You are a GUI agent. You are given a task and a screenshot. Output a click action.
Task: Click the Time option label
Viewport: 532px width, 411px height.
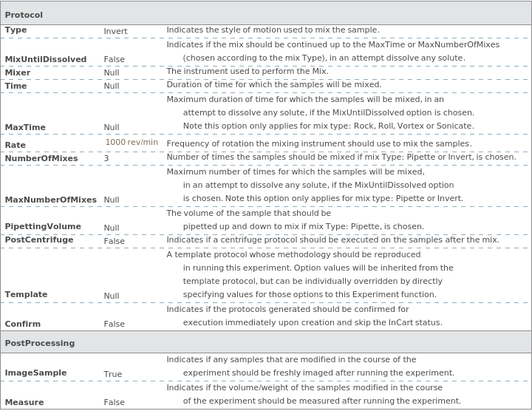coord(16,86)
